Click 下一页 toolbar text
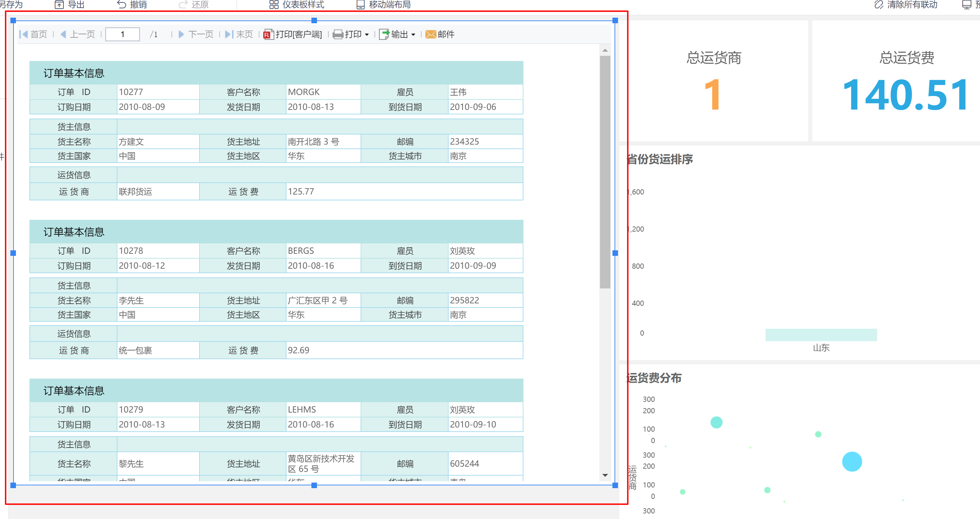The height and width of the screenshot is (519, 980). 201,34
